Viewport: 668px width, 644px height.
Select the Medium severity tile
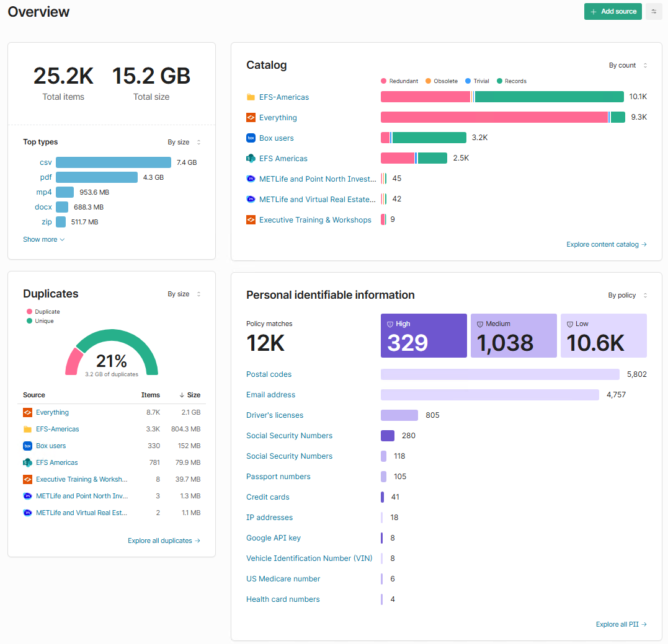[514, 336]
